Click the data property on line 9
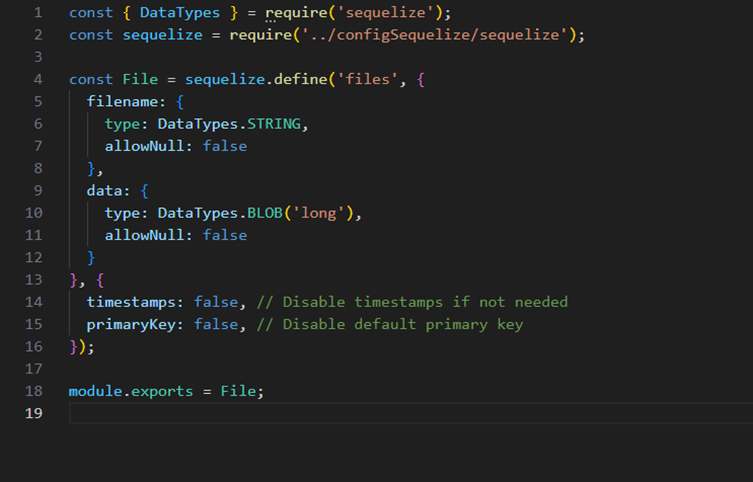Image resolution: width=753 pixels, height=482 pixels. coord(104,191)
